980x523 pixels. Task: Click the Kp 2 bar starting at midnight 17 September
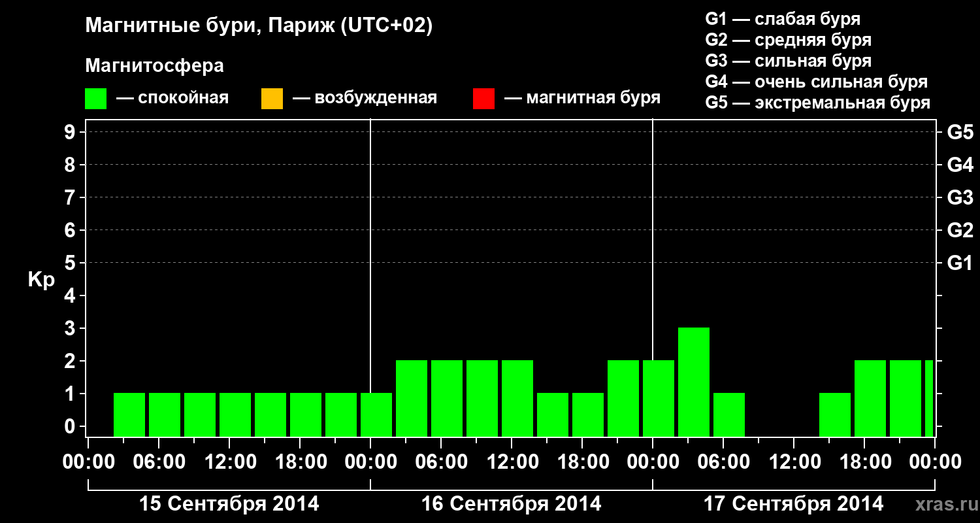[x=659, y=398]
